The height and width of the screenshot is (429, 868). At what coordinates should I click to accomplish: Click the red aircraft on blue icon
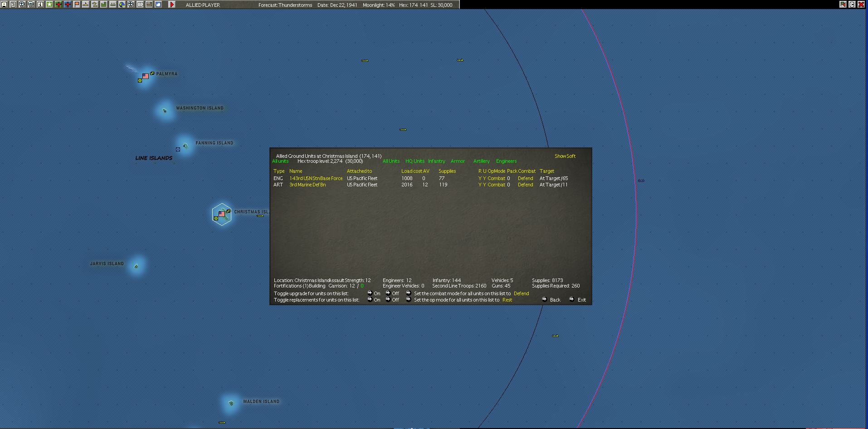point(68,5)
